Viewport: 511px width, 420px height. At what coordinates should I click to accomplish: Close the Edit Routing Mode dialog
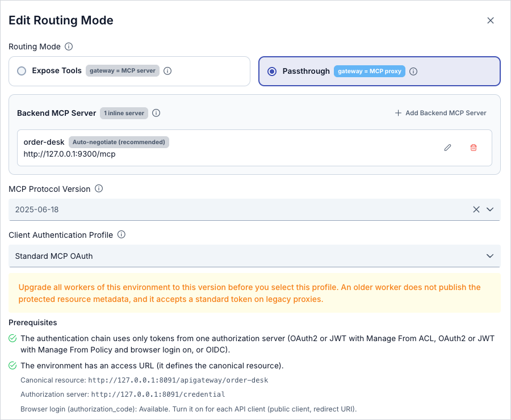490,20
